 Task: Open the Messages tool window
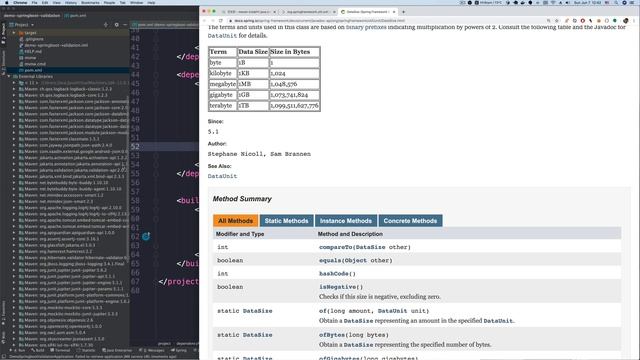tap(151, 350)
